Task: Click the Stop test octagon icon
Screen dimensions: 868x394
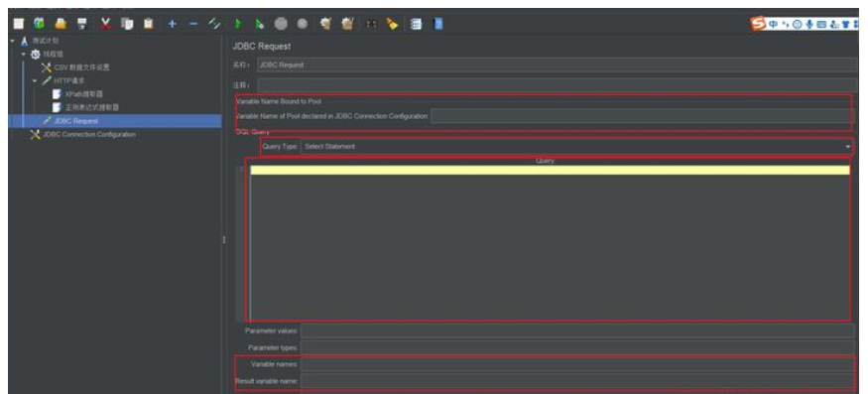Action: pyautogui.click(x=281, y=24)
